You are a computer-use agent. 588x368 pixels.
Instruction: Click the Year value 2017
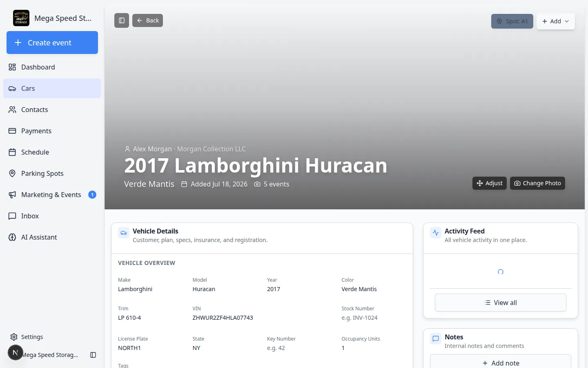(274, 289)
